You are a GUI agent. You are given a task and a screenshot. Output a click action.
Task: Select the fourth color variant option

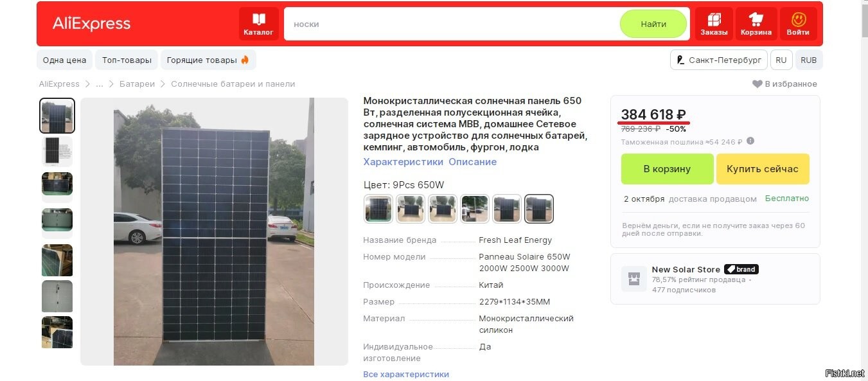(475, 209)
